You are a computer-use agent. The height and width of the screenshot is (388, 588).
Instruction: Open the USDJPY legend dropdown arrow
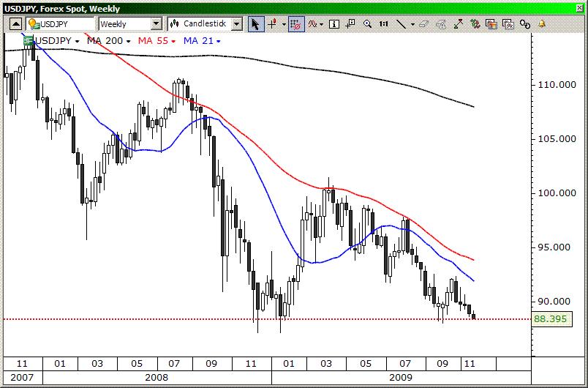78,41
